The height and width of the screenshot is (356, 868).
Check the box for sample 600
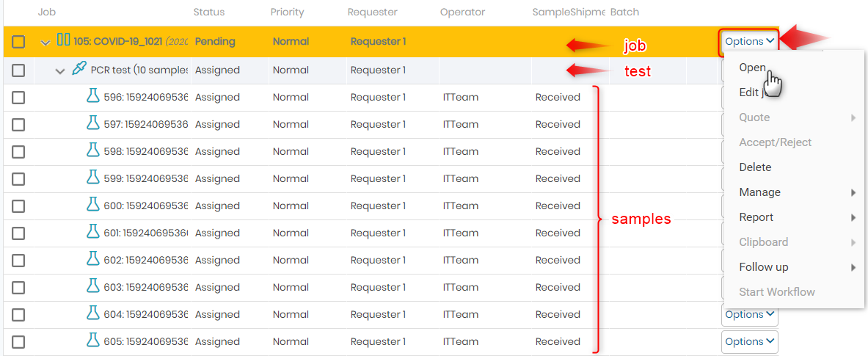pyautogui.click(x=18, y=206)
